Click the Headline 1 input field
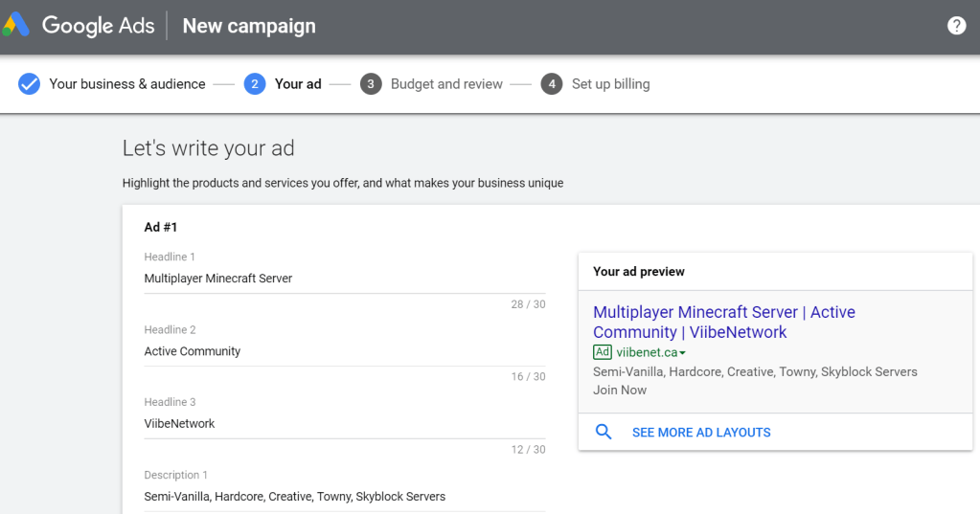Image resolution: width=980 pixels, height=514 pixels. point(344,279)
